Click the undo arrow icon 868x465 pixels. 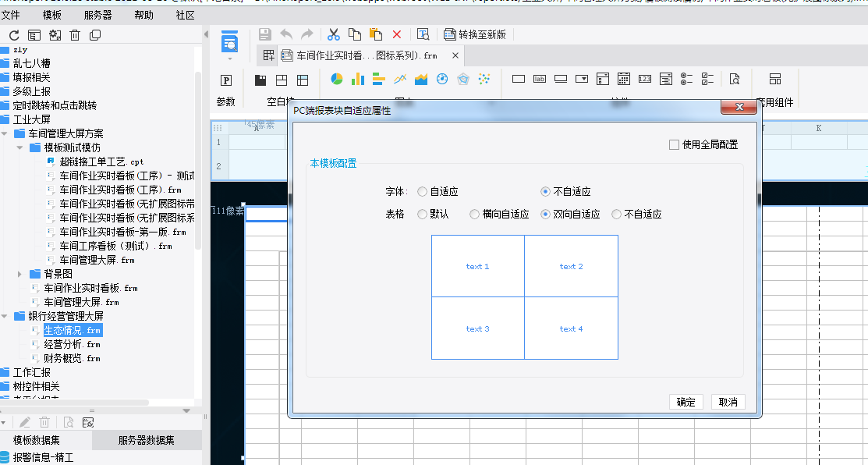tap(286, 34)
